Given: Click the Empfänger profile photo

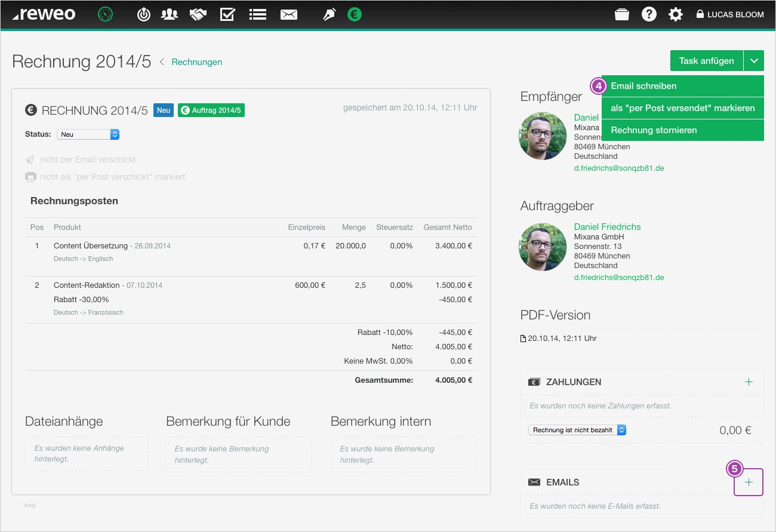Looking at the screenshot, I should tap(543, 136).
